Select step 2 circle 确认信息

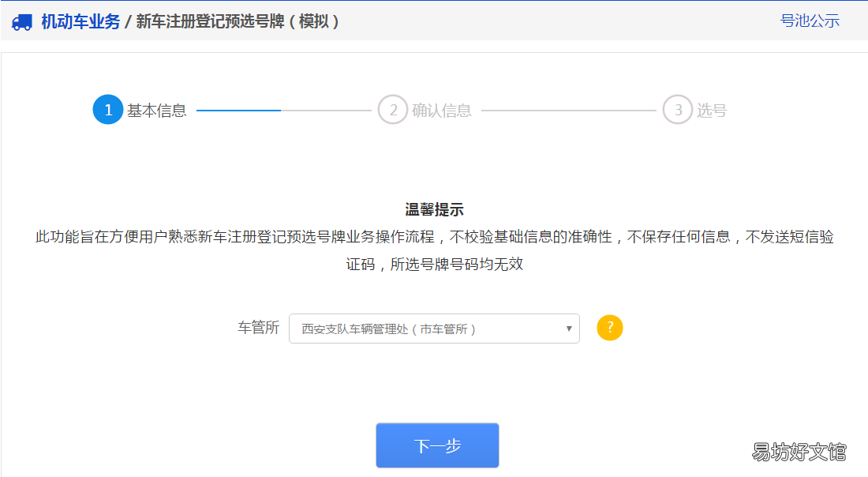coord(392,110)
